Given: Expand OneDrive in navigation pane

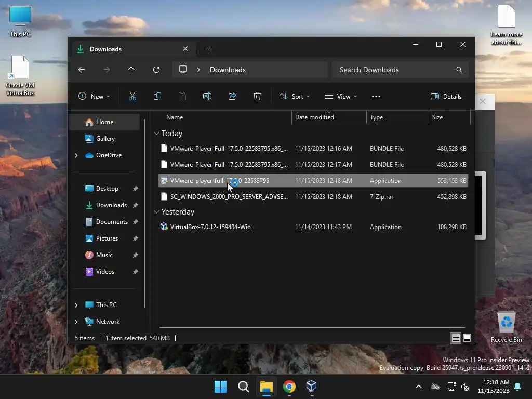Looking at the screenshot, I should [76, 155].
